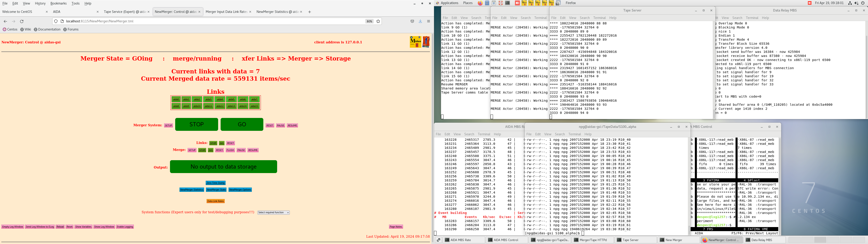
Task: Open the Data Link Rates button
Action: point(216,201)
